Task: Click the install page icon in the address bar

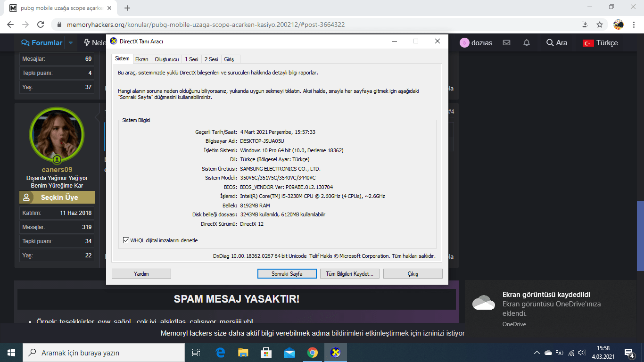Action: click(585, 25)
